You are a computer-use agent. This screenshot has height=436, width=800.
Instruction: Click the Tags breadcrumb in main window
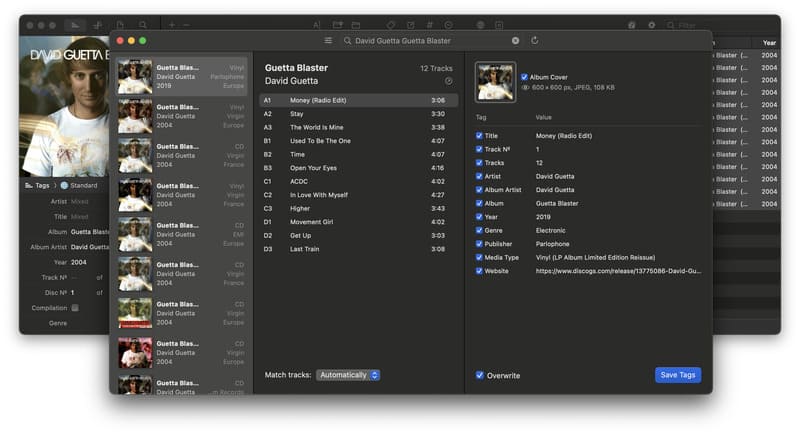point(37,186)
